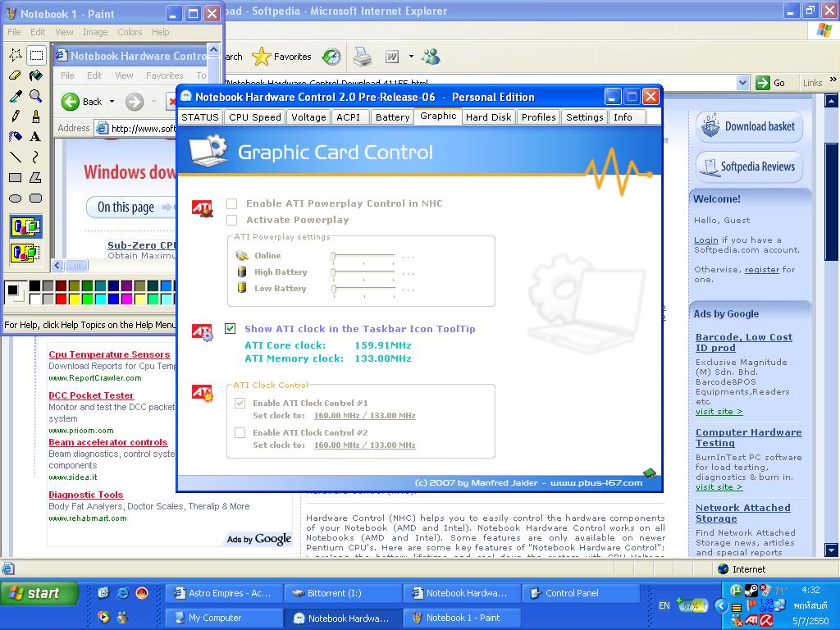Select the Magnifier tool in Paint
The width and height of the screenshot is (840, 630).
click(36, 96)
